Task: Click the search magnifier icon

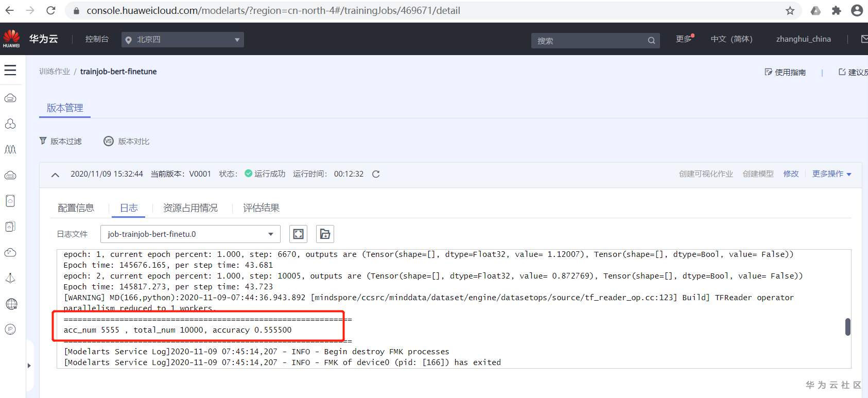Action: pos(651,41)
